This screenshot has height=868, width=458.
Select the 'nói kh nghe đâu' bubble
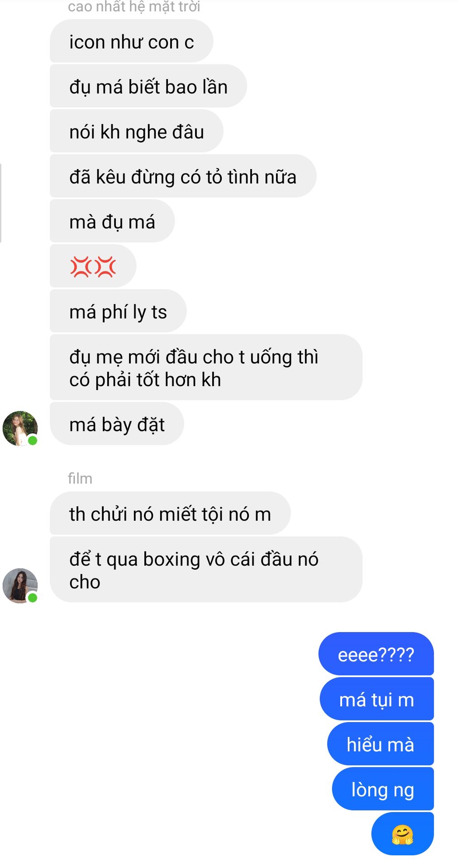point(136,131)
